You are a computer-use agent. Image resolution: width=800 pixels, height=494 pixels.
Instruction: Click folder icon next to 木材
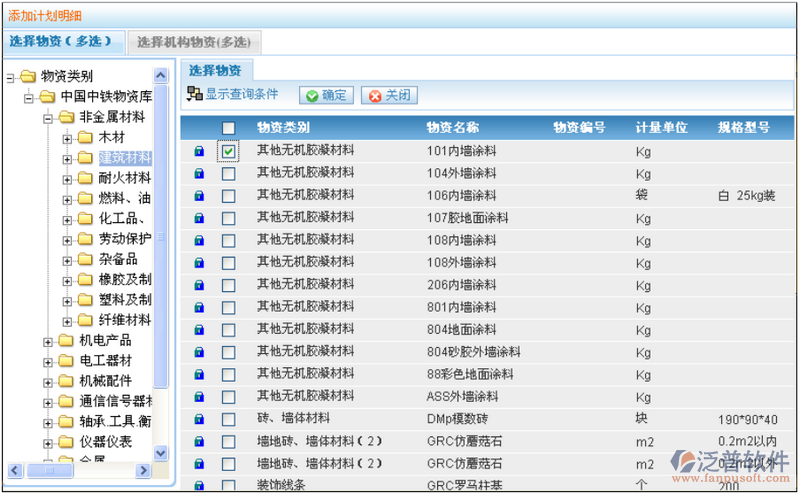point(85,137)
